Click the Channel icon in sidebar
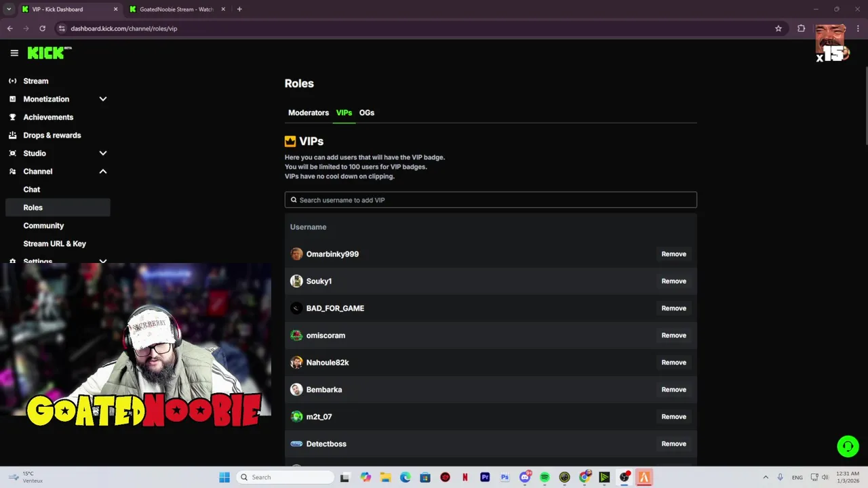This screenshot has height=488, width=868. 12,171
